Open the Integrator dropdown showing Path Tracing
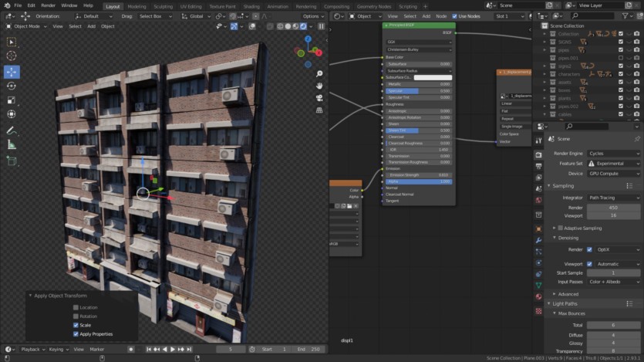 click(x=614, y=198)
